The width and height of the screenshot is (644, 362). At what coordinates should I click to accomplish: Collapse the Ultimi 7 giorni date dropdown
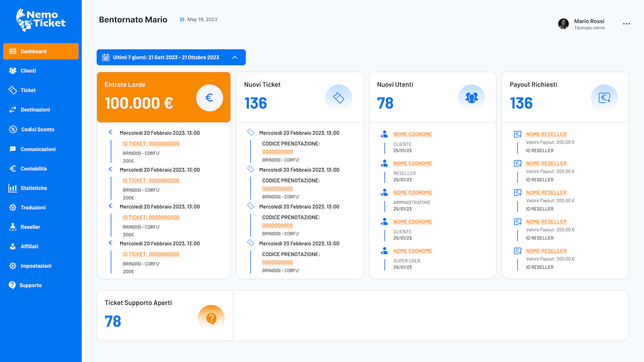tap(235, 58)
